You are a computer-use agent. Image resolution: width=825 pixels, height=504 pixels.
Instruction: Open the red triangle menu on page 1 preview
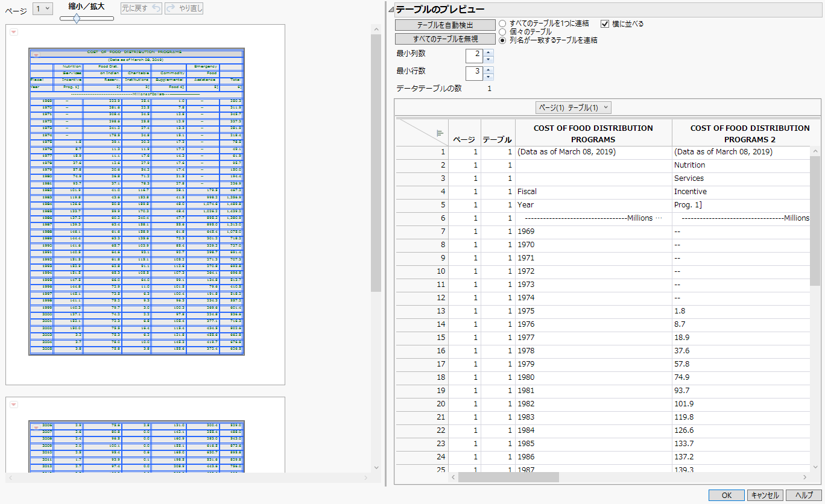point(13,31)
